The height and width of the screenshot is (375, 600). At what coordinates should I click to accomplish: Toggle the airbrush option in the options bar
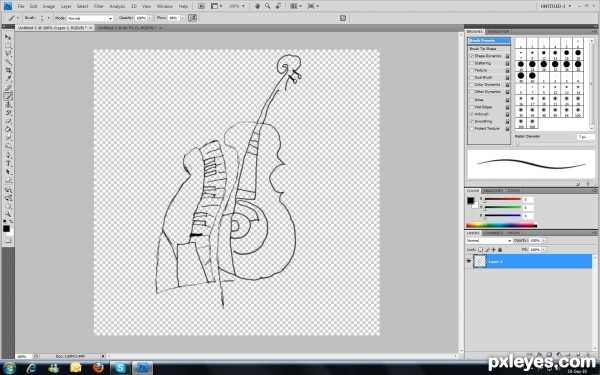192,18
